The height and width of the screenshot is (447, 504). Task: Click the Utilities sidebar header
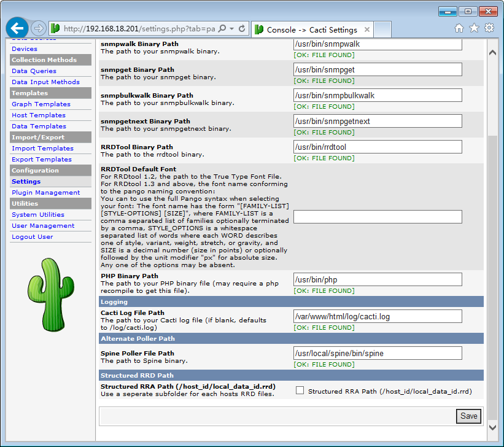click(50, 204)
